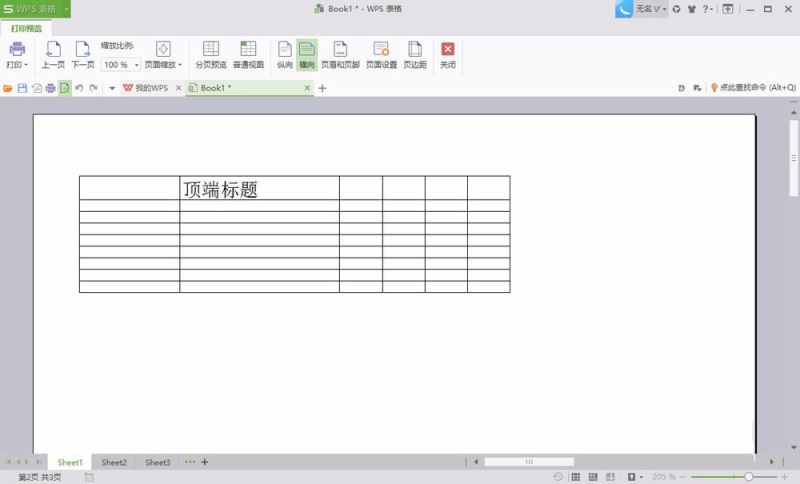The height and width of the screenshot is (484, 800).
Task: Switch to Sheet1 tab
Action: [70, 462]
